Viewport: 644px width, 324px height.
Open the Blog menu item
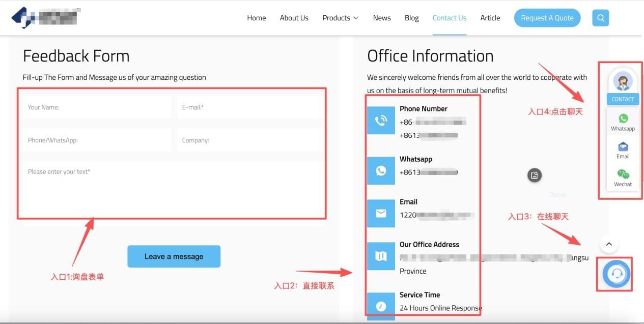[x=412, y=18]
